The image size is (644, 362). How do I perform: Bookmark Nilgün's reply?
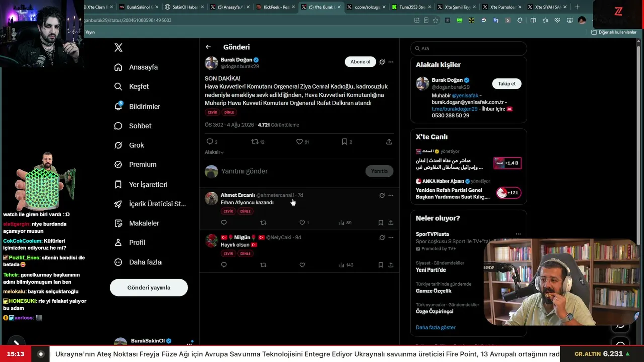pyautogui.click(x=381, y=265)
